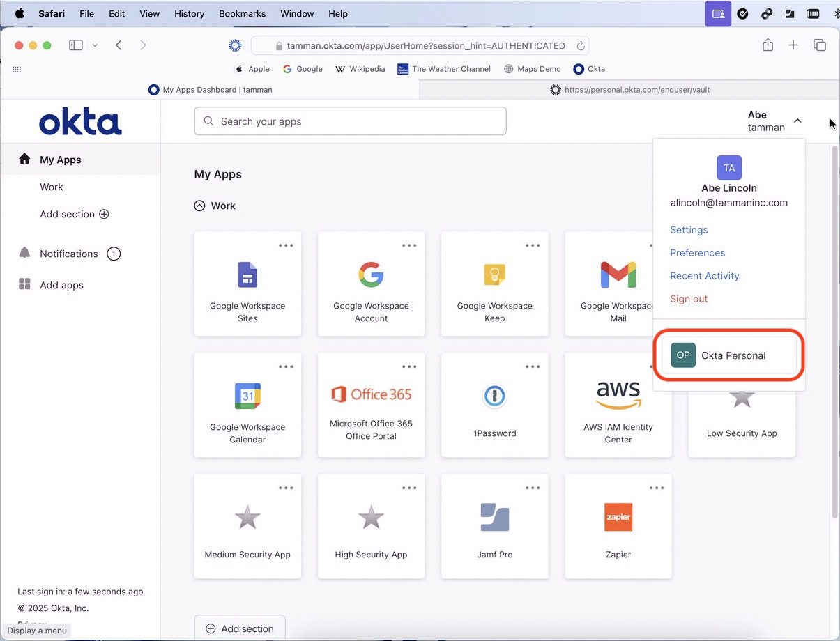Click Safari share icon

pos(768,45)
